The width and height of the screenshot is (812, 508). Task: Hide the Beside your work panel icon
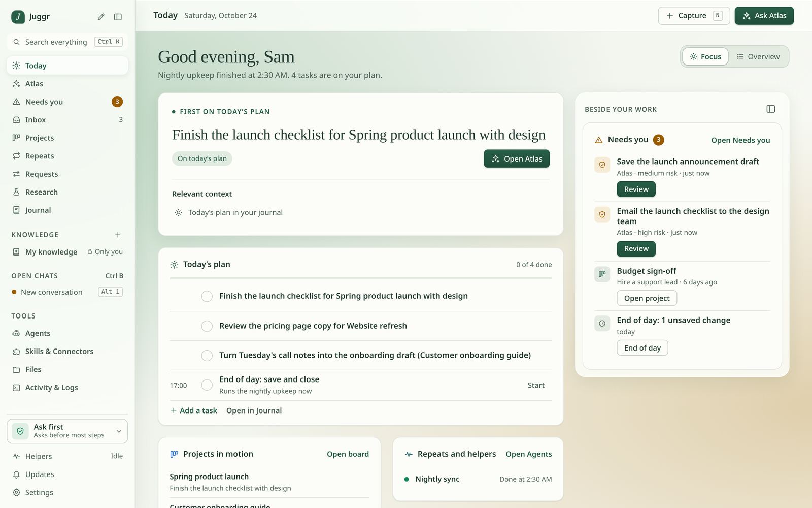tap(770, 109)
